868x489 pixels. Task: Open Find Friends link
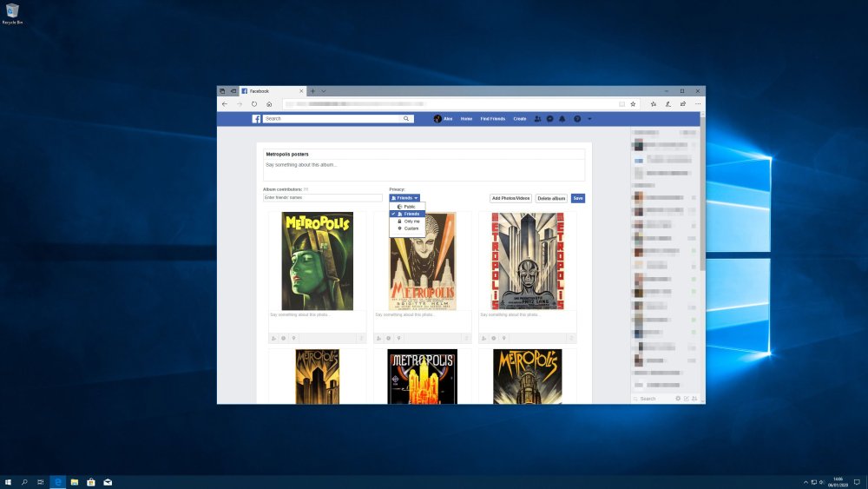coord(493,118)
